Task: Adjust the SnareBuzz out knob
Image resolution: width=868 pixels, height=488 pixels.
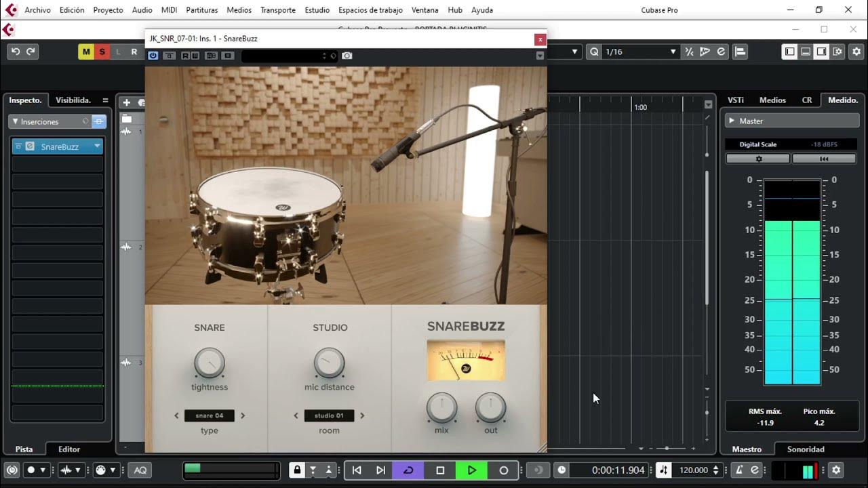Action: pyautogui.click(x=490, y=408)
